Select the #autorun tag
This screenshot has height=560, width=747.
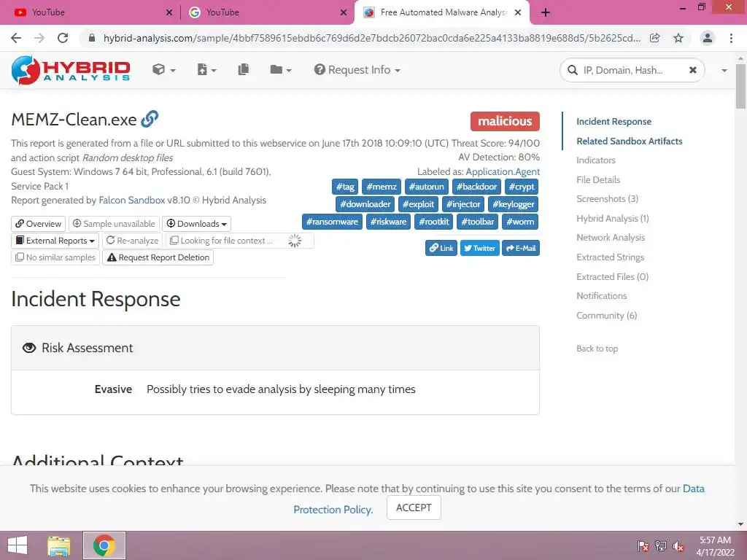426,187
